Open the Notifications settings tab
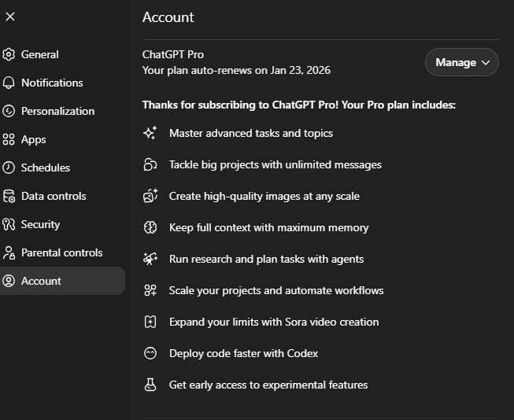The width and height of the screenshot is (514, 420). pyautogui.click(x=52, y=83)
